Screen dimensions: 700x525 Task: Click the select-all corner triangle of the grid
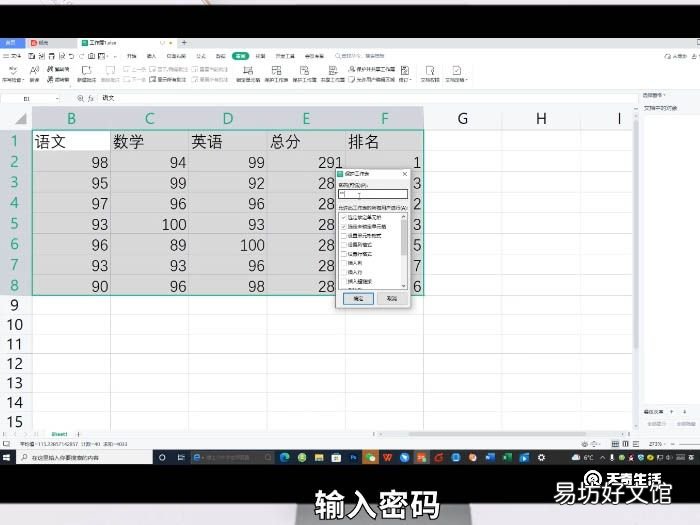tap(21, 119)
